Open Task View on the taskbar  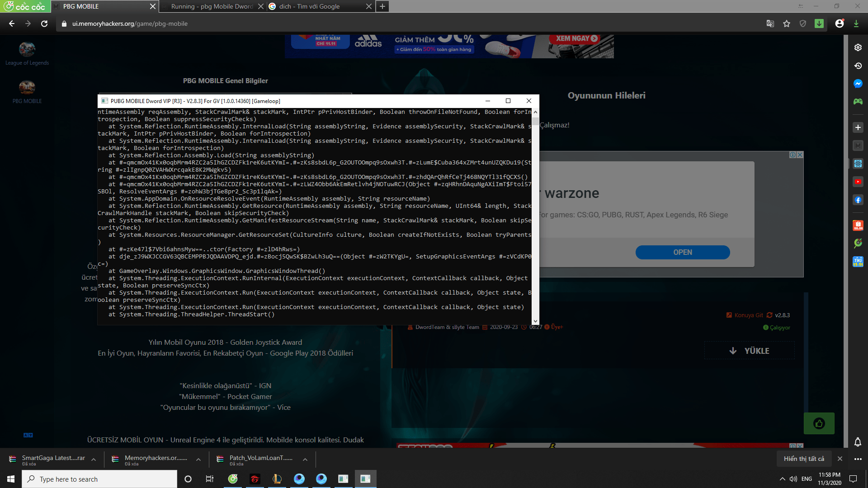[x=210, y=479]
